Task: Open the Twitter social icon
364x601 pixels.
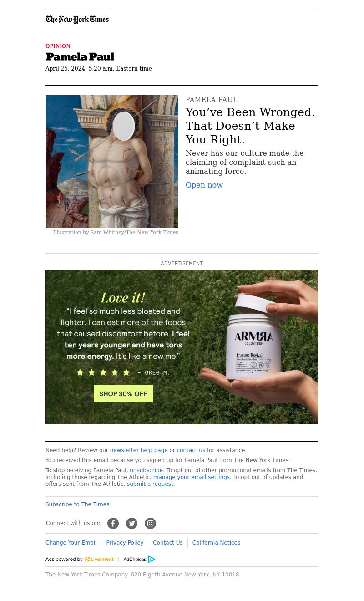Action: pyautogui.click(x=131, y=524)
